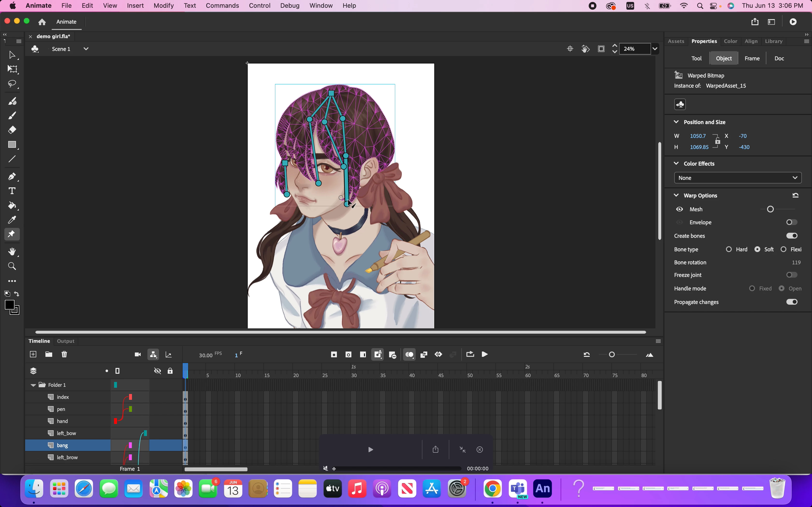The image size is (812, 507).
Task: Click the Add Camera icon
Action: [x=138, y=354]
